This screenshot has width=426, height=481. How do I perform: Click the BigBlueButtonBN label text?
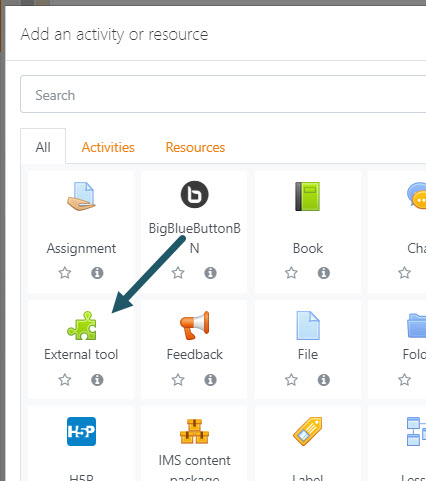pos(195,238)
